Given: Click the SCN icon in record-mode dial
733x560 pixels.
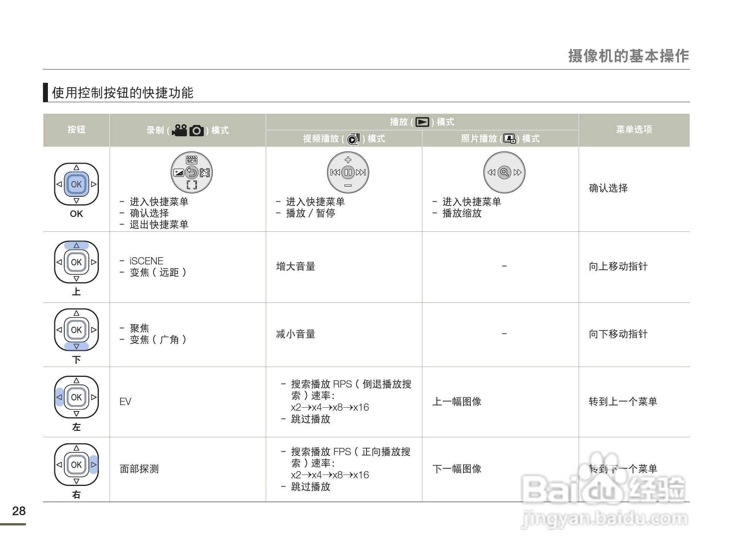Looking at the screenshot, I should pos(192,160).
